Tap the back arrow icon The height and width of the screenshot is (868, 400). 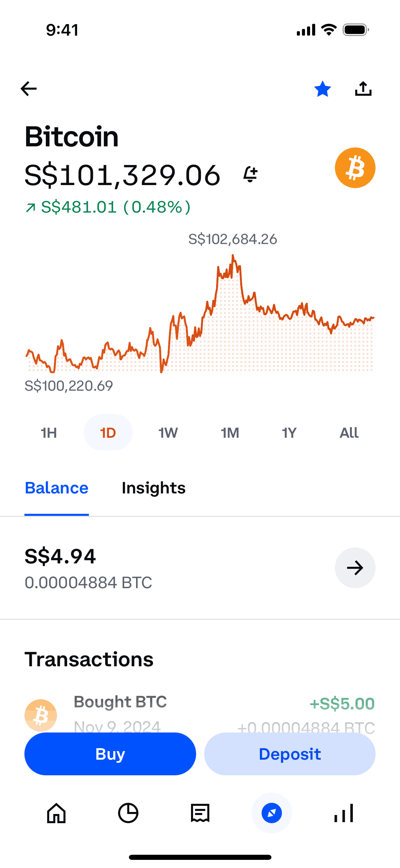point(29,89)
